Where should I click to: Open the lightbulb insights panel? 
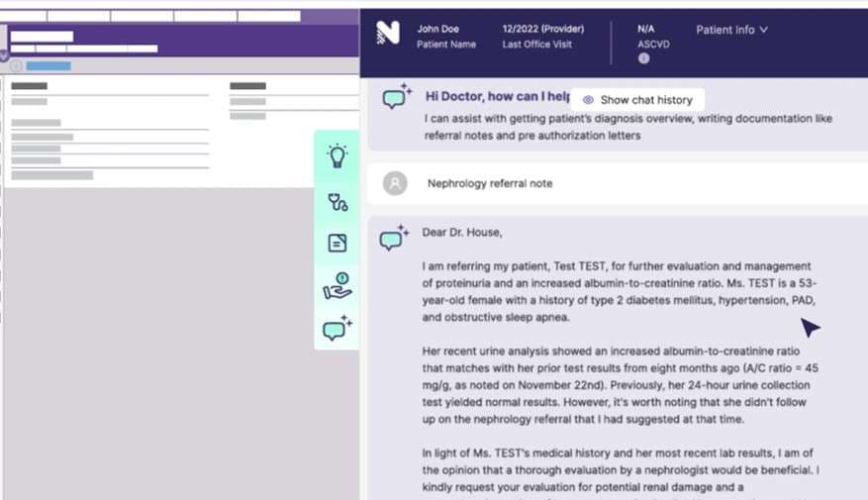tap(338, 155)
